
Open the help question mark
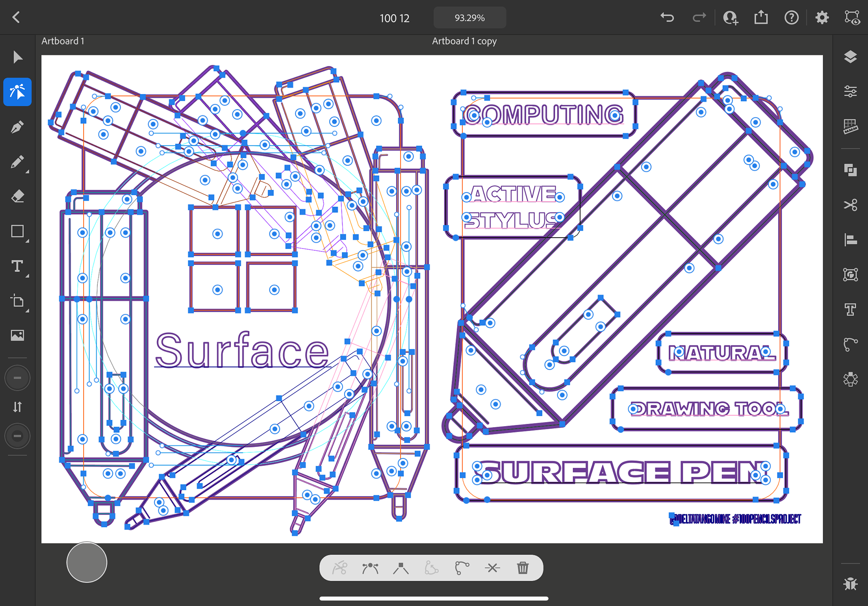click(x=791, y=18)
